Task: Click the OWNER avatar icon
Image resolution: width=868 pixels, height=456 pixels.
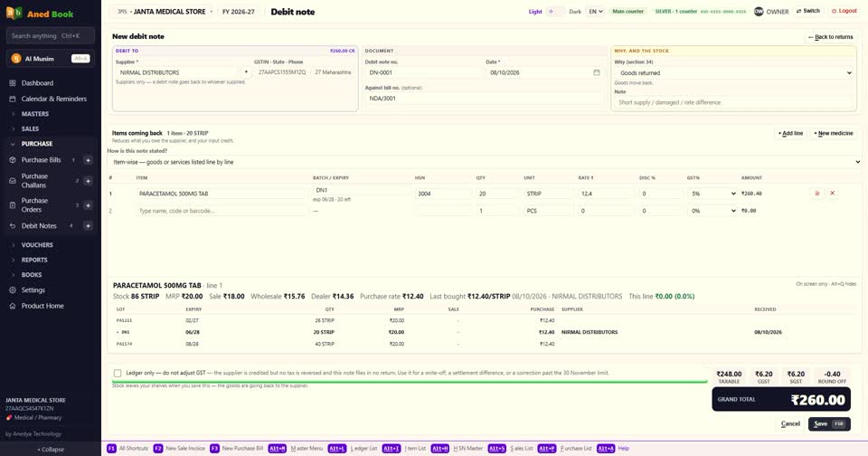Action: [759, 11]
